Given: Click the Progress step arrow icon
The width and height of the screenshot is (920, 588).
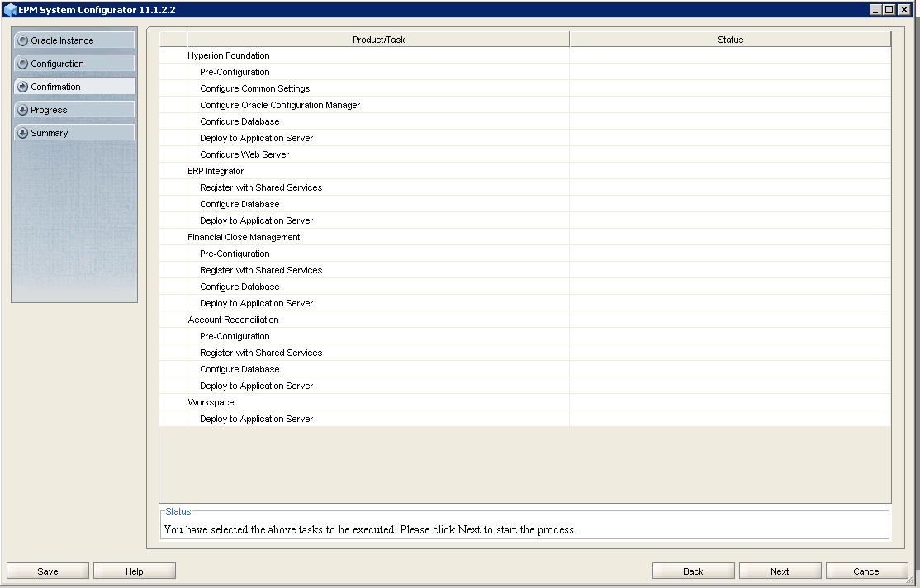Looking at the screenshot, I should (x=23, y=110).
